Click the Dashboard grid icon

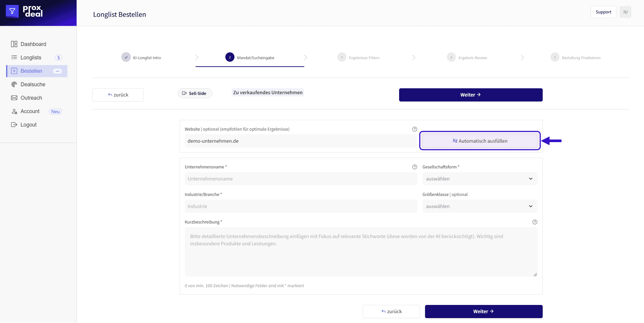pyautogui.click(x=14, y=44)
